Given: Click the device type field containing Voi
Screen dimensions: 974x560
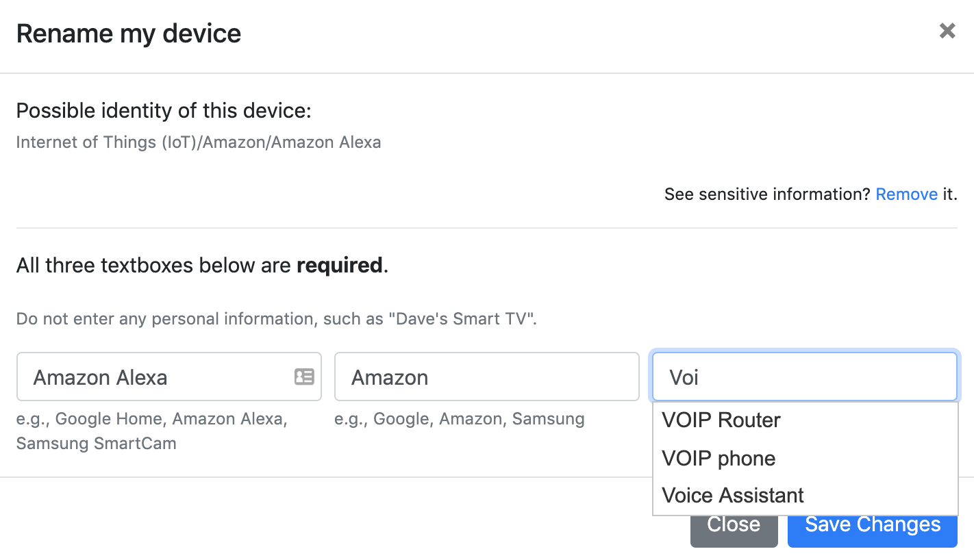Looking at the screenshot, I should point(804,377).
